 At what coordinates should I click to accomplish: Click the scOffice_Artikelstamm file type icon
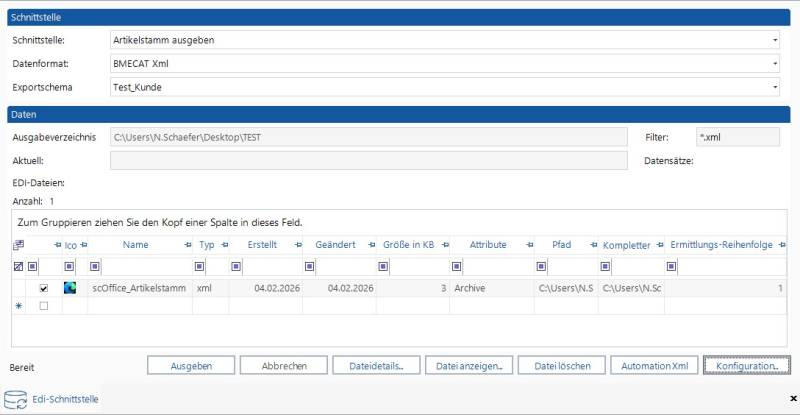coord(69,288)
